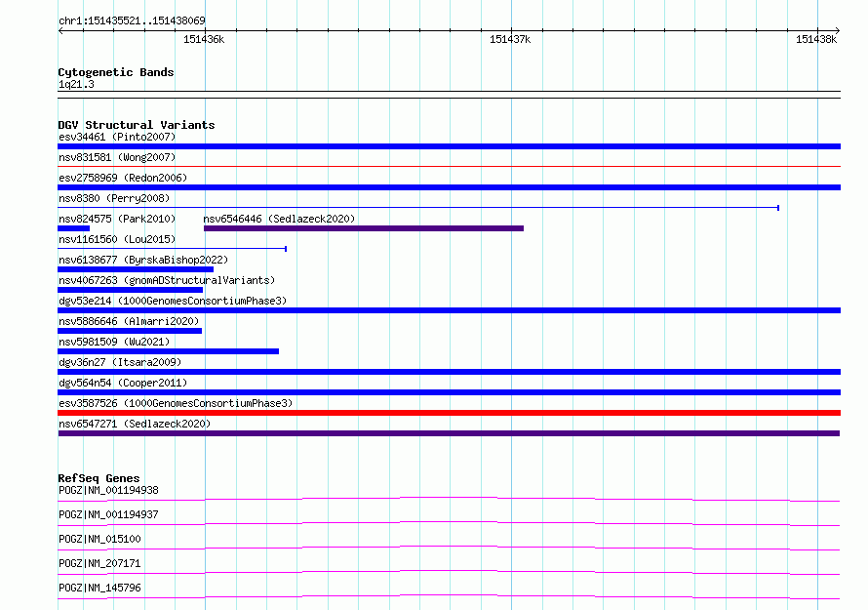Screen dimensions: 868x610
Task: Click the RefSeq Genes track title
Action: (x=99, y=478)
